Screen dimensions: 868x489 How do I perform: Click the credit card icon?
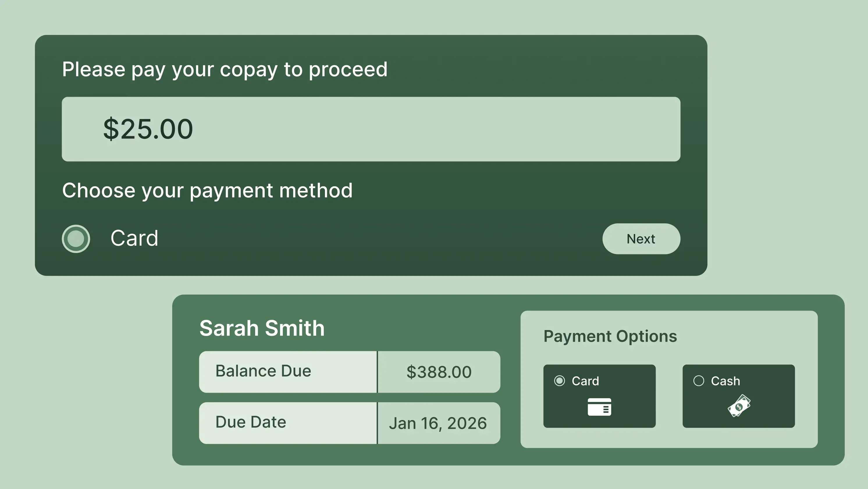[x=599, y=407]
